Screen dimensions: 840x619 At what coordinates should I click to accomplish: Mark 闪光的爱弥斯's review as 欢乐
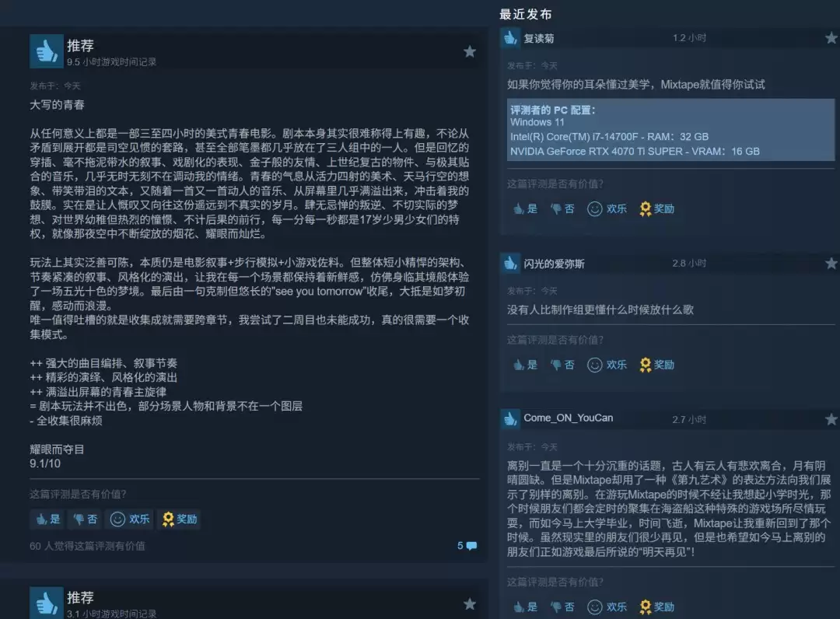pyautogui.click(x=607, y=365)
